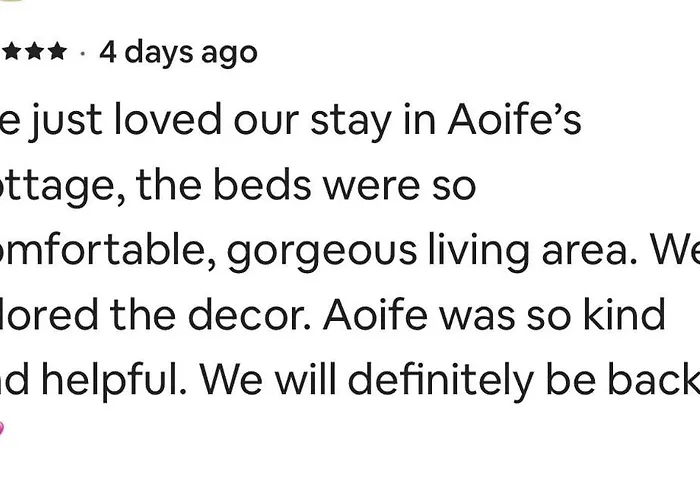Click the "4 days ago" review timestamp
The width and height of the screenshot is (700, 500).
click(178, 51)
